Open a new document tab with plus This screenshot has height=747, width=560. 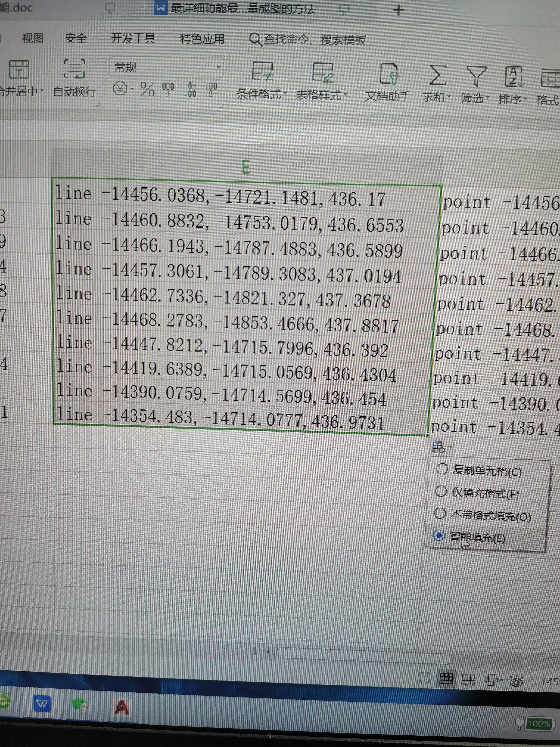pyautogui.click(x=398, y=10)
